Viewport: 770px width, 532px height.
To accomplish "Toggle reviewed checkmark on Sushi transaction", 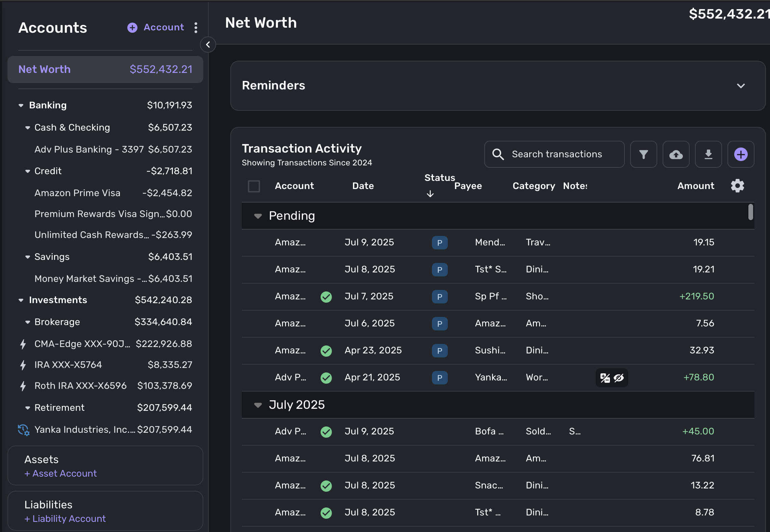I will [x=326, y=351].
